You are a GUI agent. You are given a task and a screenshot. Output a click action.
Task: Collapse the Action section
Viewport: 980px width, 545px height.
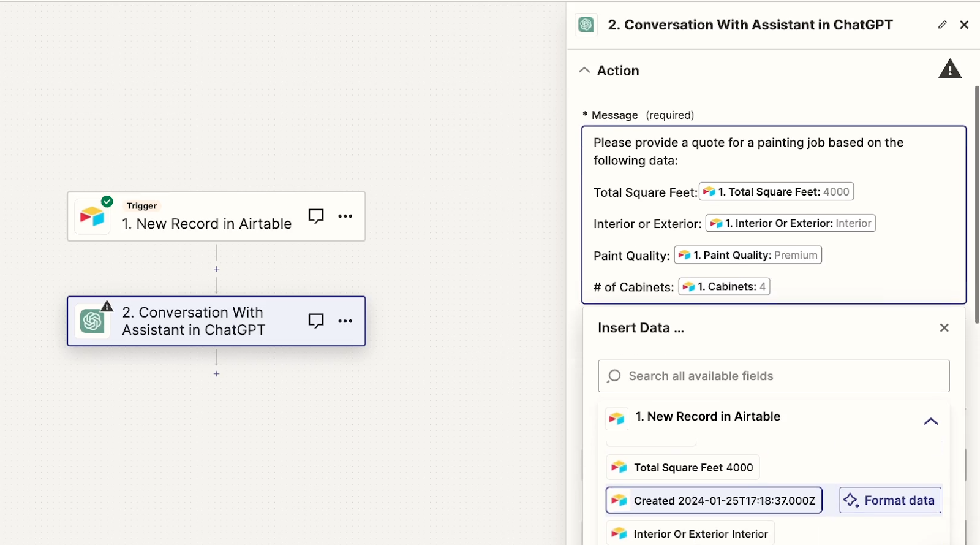point(584,70)
